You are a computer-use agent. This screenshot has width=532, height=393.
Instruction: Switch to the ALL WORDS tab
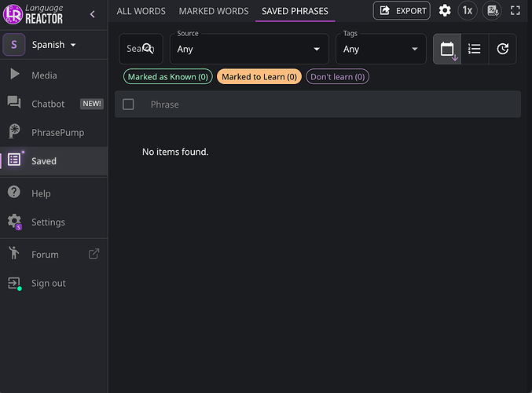point(141,11)
